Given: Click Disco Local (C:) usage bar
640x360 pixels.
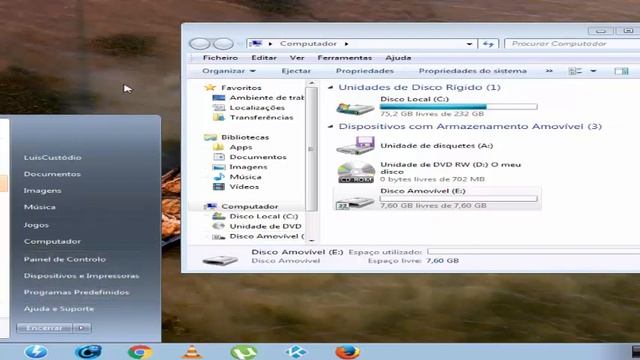Looking at the screenshot, I should (458, 107).
